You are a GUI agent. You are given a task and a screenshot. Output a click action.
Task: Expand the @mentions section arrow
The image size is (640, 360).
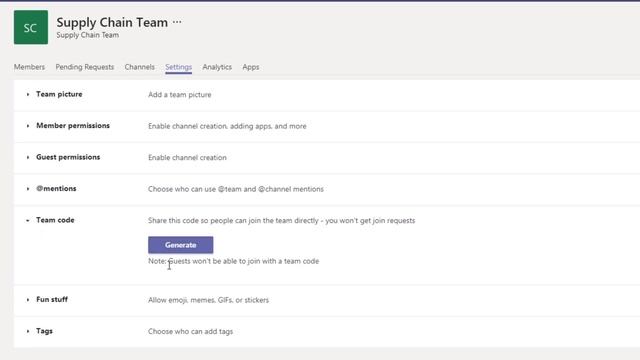point(28,189)
